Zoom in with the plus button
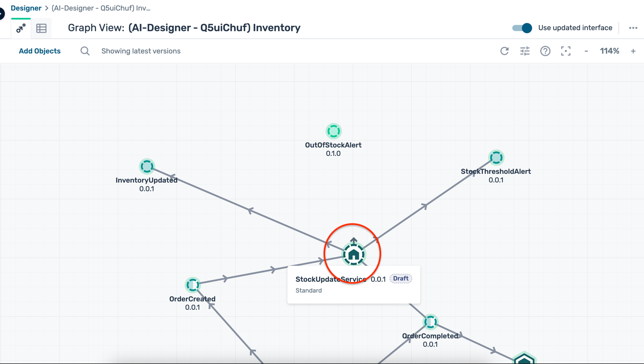The width and height of the screenshot is (644, 364). pos(633,51)
